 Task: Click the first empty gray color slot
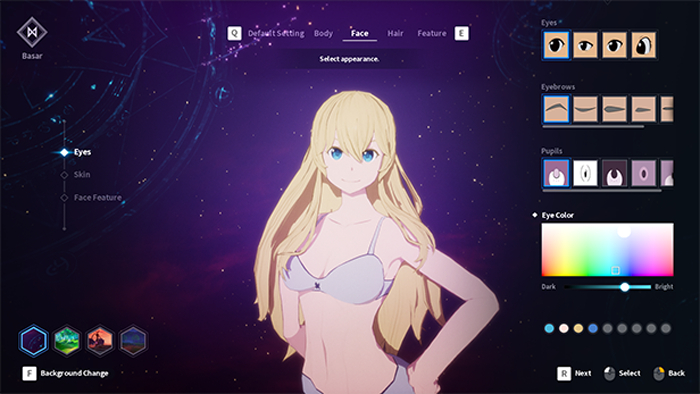click(608, 328)
